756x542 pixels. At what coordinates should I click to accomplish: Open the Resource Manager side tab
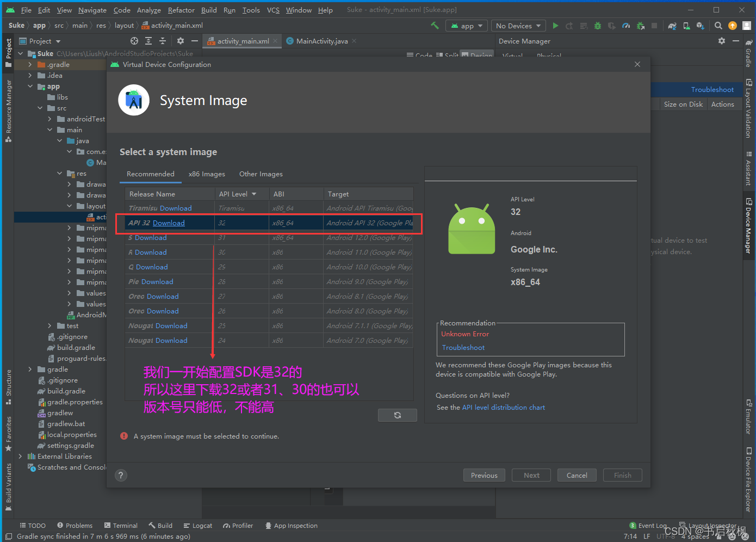coord(9,110)
